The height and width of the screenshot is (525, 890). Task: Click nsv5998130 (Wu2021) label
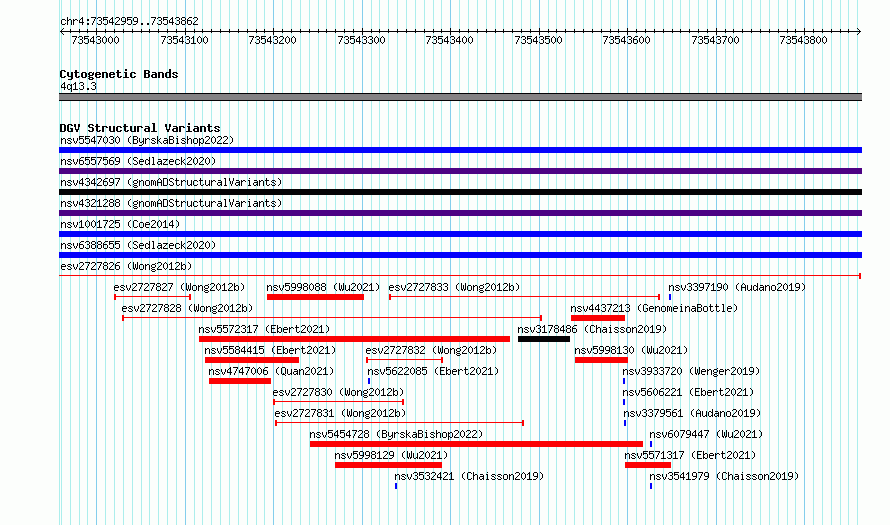coord(631,350)
